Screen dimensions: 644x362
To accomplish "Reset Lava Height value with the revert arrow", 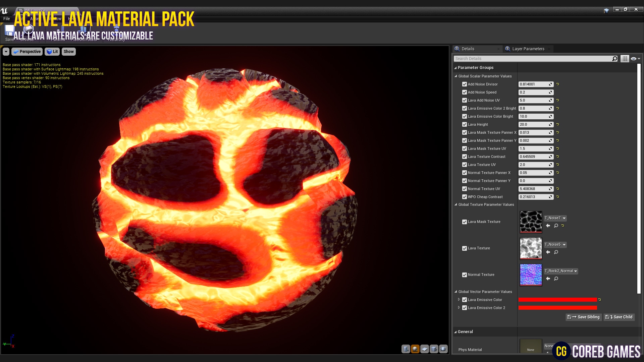I will [x=558, y=124].
